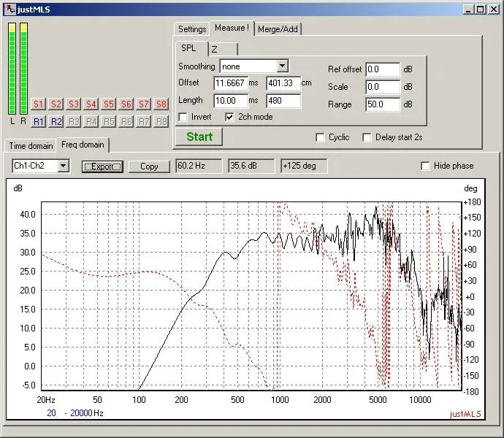Viewport: 504px width, 438px height.
Task: Enable Delay start 2s checkbox
Action: click(x=367, y=137)
